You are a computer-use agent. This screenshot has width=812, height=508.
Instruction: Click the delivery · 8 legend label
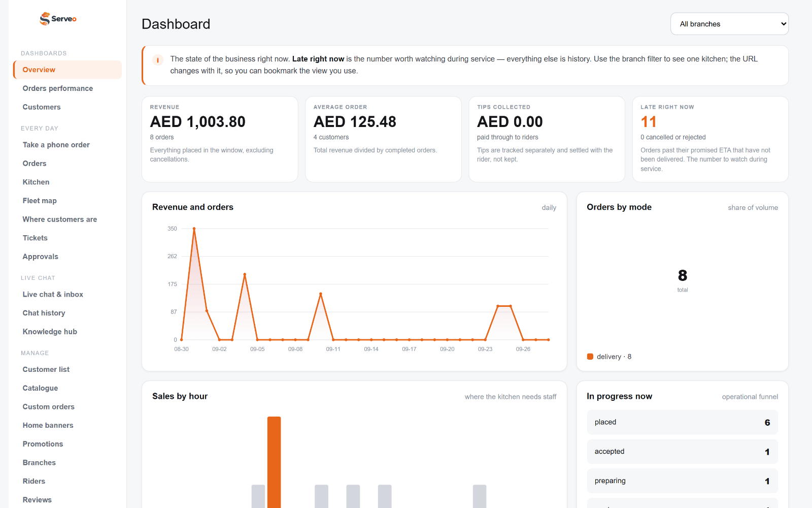(614, 357)
